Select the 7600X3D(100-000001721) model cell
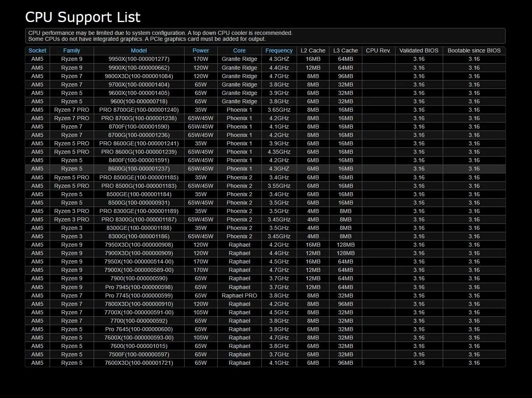Image resolution: width=532 pixels, height=398 pixels. (139, 363)
